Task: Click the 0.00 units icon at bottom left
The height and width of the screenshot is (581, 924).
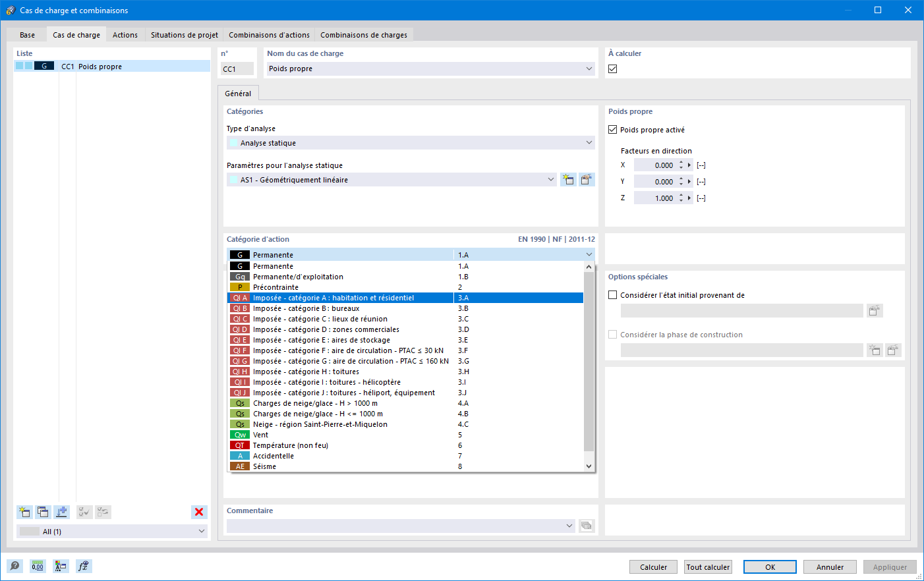Action: pos(38,566)
